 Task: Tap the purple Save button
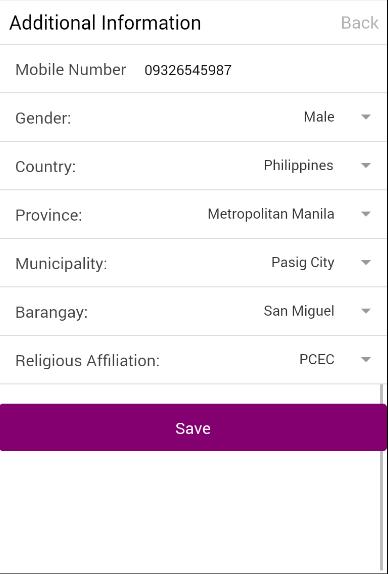click(193, 428)
